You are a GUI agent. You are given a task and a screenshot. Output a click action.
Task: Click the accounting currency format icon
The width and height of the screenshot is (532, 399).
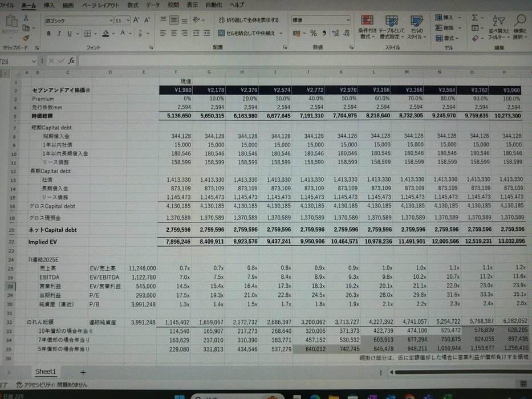point(297,33)
